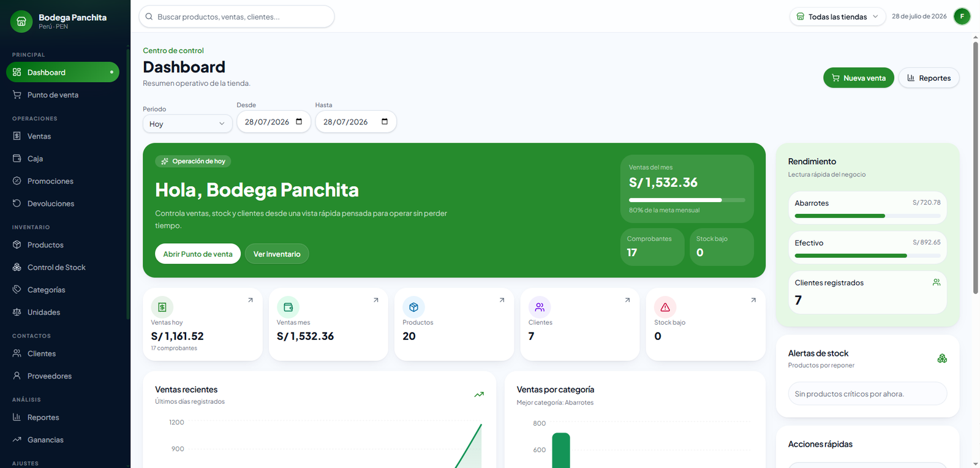Click the Productos card box icon

pos(413,307)
